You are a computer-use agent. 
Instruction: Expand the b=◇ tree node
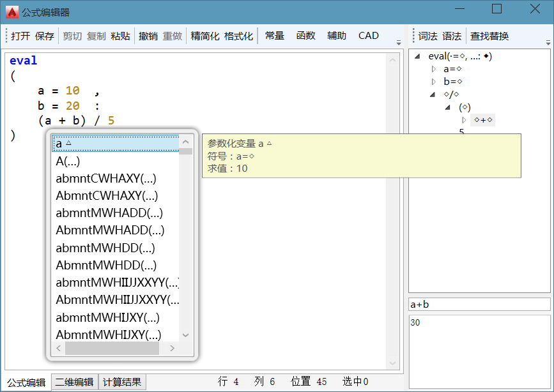coord(433,82)
